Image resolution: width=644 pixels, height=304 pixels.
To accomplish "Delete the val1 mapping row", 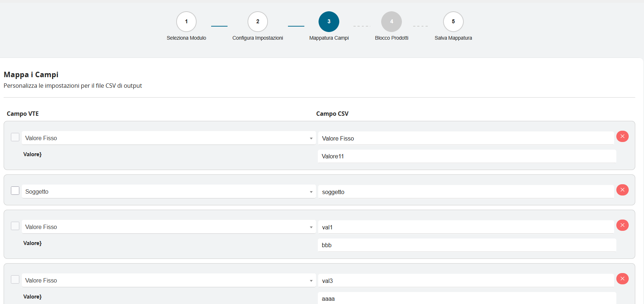I will pyautogui.click(x=622, y=225).
